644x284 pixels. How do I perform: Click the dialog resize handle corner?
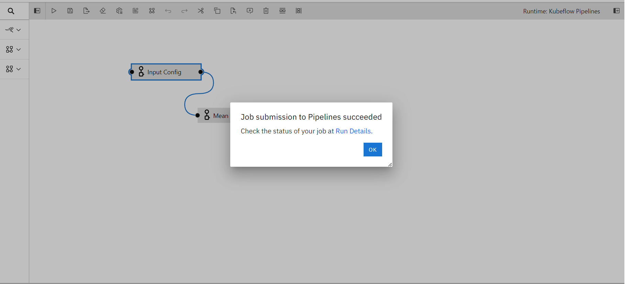point(390,165)
